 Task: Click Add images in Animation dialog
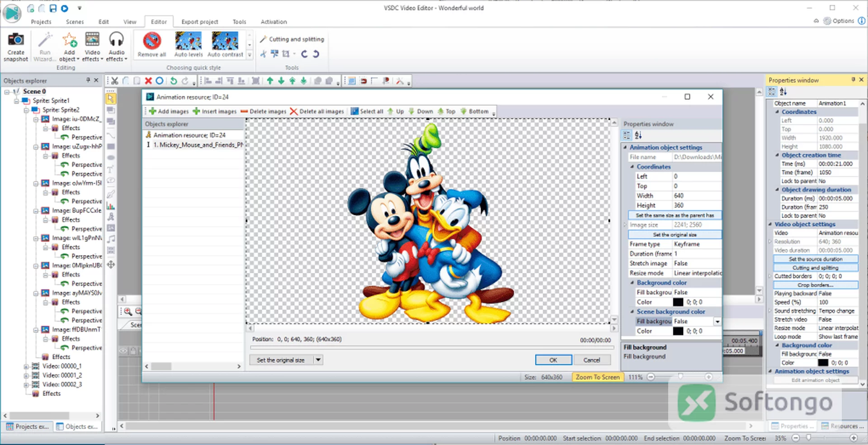[x=169, y=111]
